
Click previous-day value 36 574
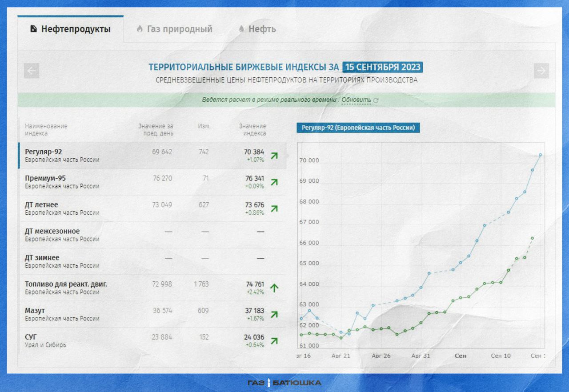click(163, 311)
